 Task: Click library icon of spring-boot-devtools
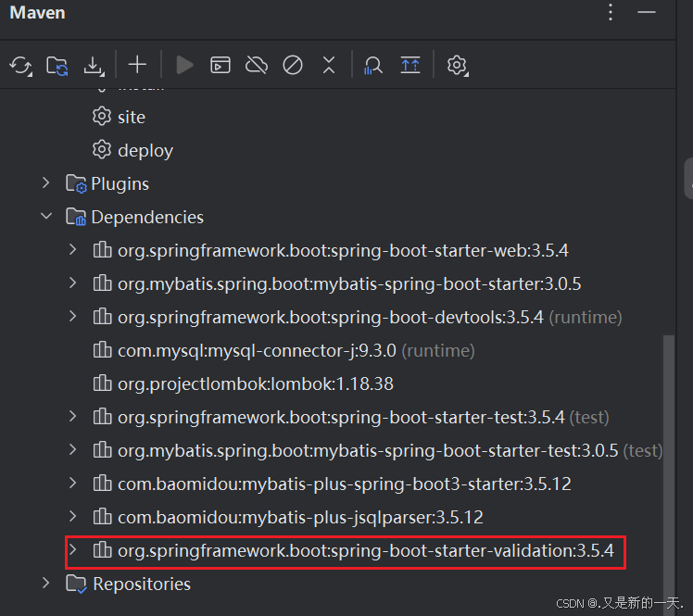coord(102,317)
